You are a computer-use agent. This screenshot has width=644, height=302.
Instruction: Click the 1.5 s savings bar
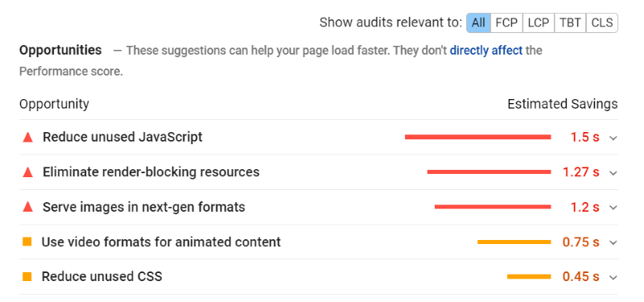[477, 137]
